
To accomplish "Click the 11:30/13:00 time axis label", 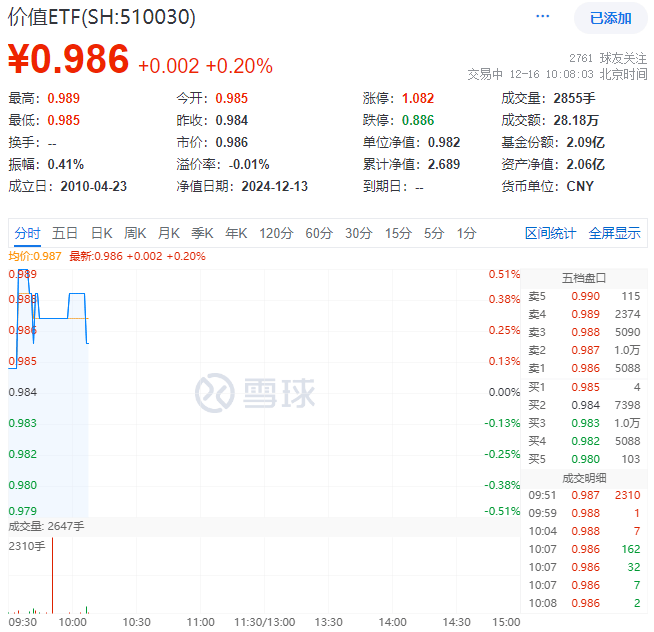I will 264,622.
